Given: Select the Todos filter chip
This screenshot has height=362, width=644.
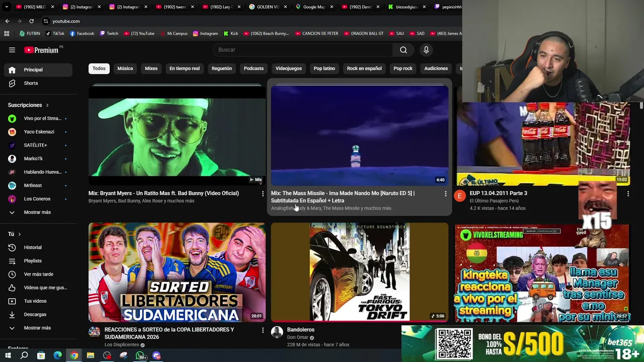Looking at the screenshot, I should point(99,68).
